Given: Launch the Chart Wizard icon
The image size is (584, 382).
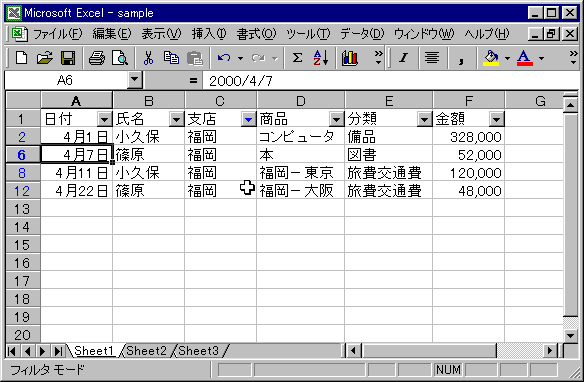Looking at the screenshot, I should click(349, 58).
